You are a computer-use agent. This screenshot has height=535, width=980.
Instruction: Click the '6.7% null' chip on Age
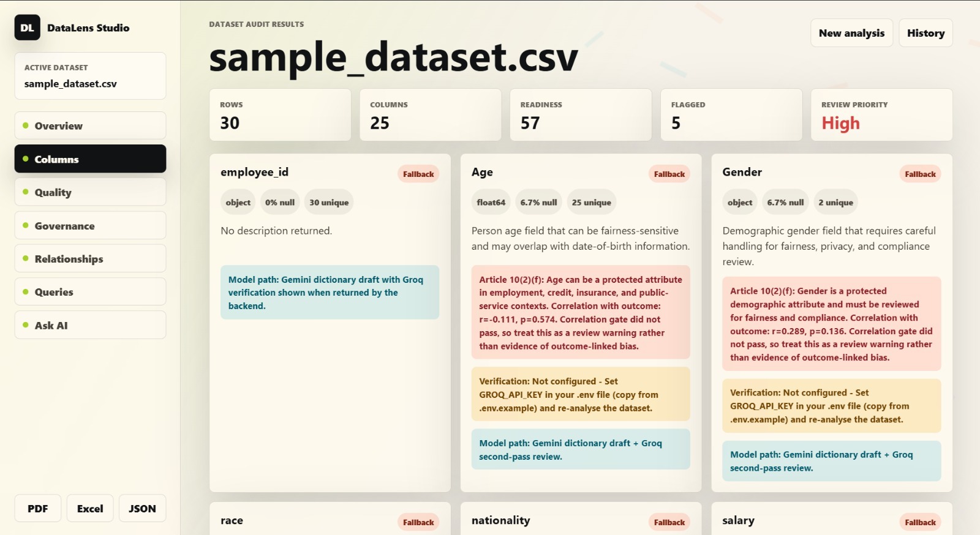539,203
